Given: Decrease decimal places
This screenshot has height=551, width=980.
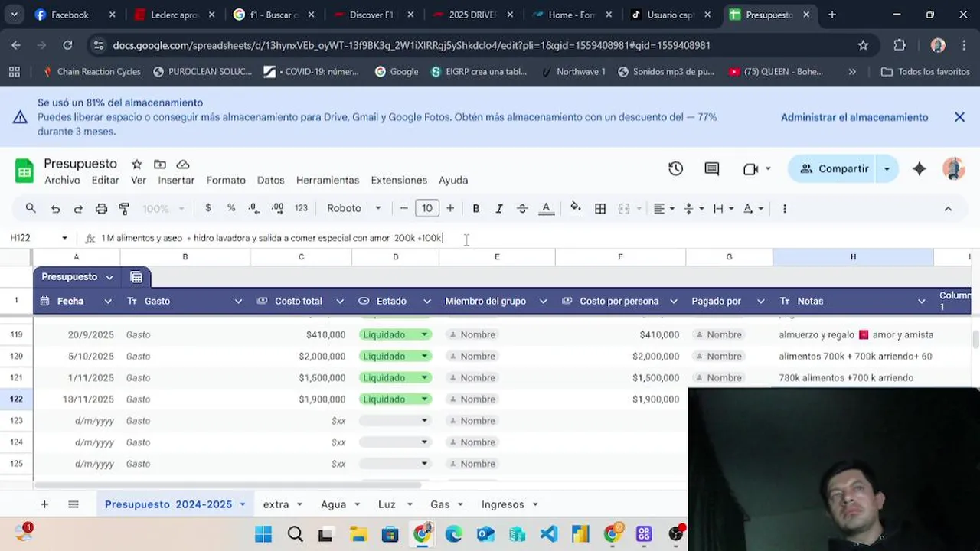Looking at the screenshot, I should (254, 208).
